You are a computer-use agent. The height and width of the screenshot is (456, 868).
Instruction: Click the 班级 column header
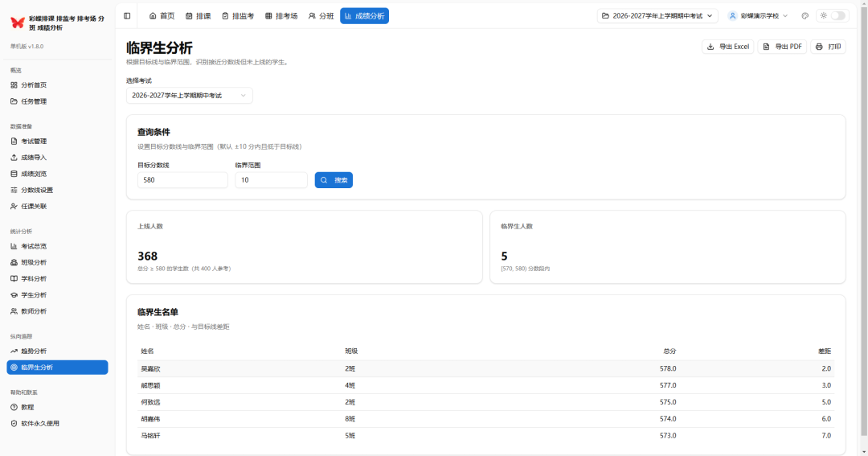tap(351, 351)
